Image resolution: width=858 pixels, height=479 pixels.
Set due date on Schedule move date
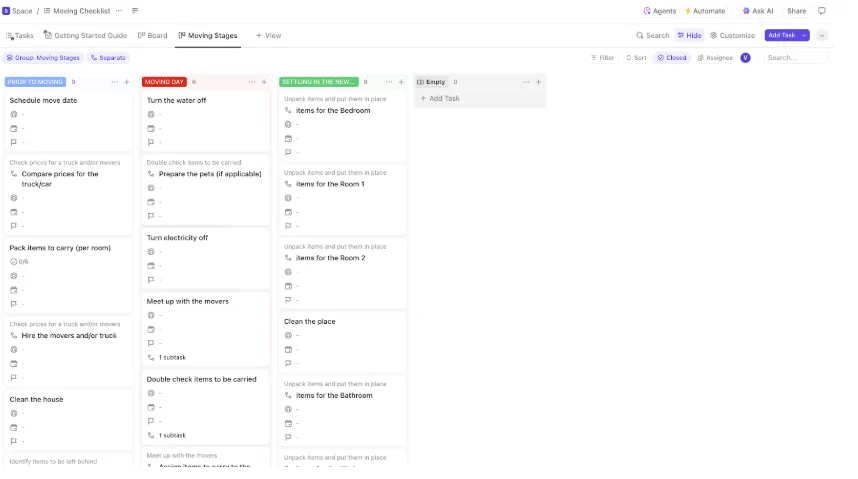tap(14, 129)
